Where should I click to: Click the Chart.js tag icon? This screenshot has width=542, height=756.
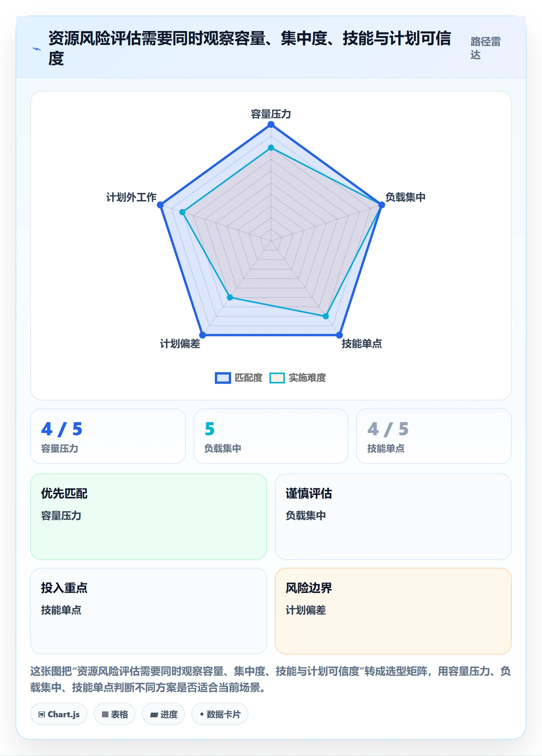pyautogui.click(x=42, y=714)
